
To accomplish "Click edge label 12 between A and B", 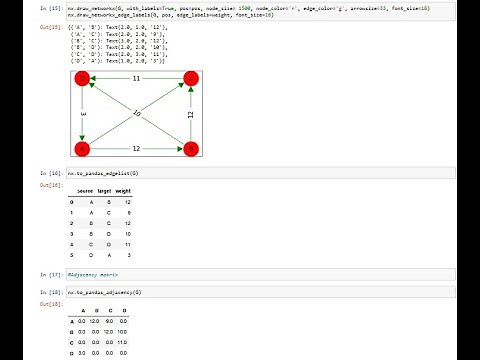I will [x=136, y=149].
